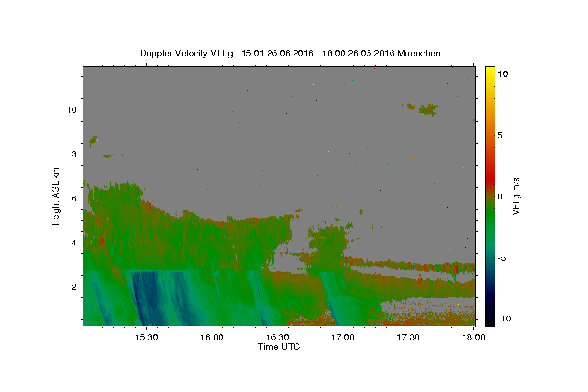Click the 17:00 time axis label

343,338
